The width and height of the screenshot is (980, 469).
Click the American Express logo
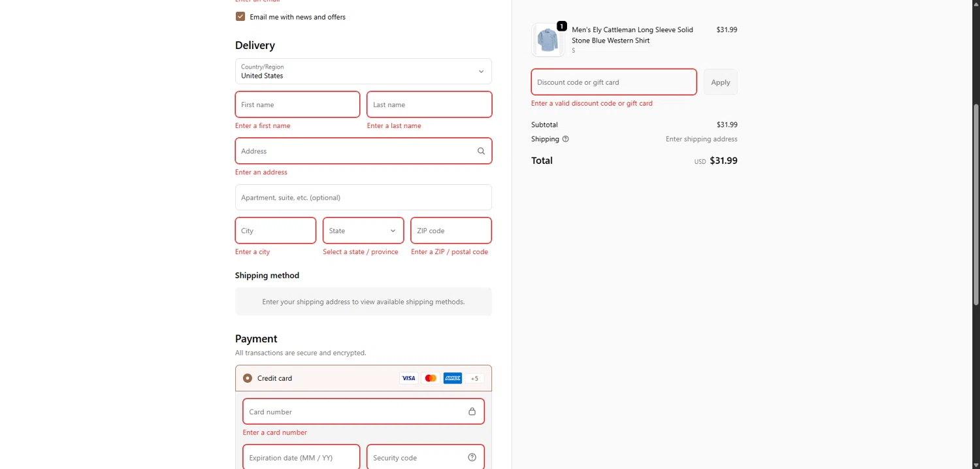coord(452,378)
